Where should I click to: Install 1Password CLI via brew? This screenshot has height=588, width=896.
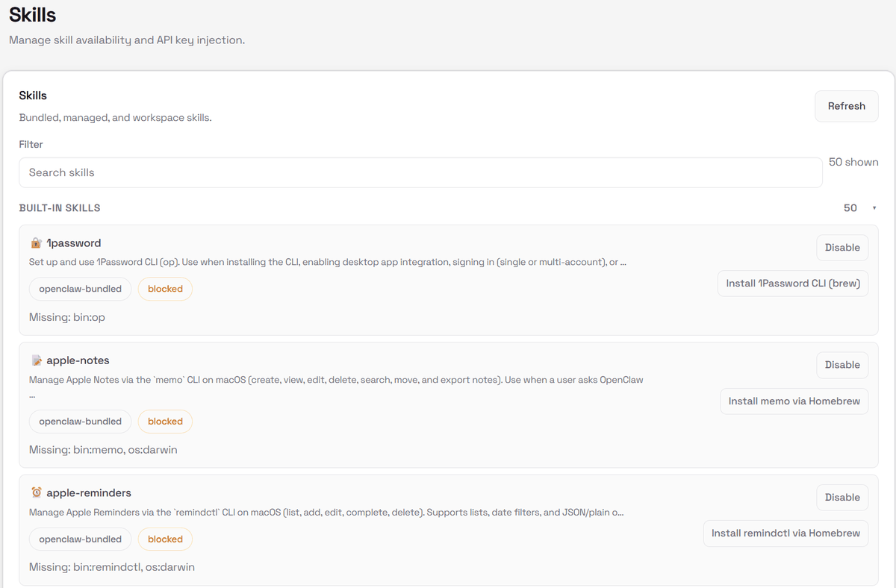pyautogui.click(x=792, y=284)
